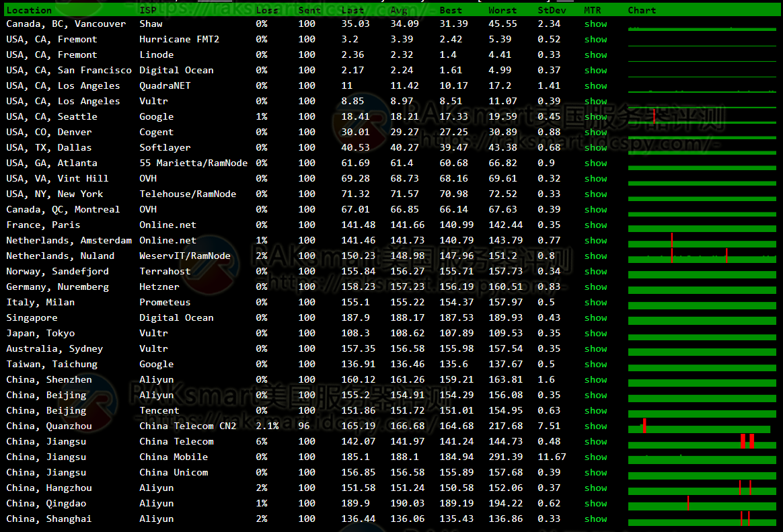783x532 pixels.
Task: Open show link for New York Telehouse
Action: tap(596, 194)
